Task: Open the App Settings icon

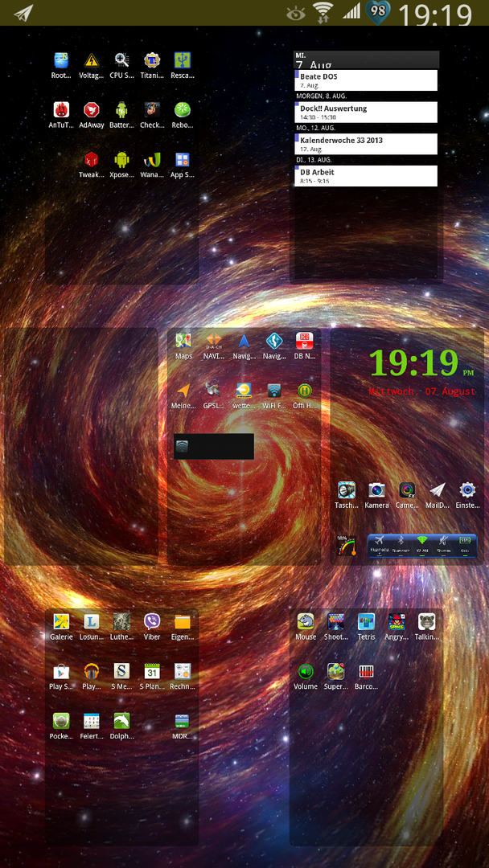Action: tap(183, 159)
